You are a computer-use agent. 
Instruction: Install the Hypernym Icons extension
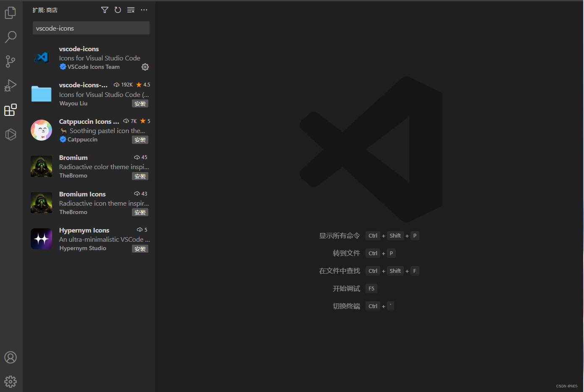(140, 249)
